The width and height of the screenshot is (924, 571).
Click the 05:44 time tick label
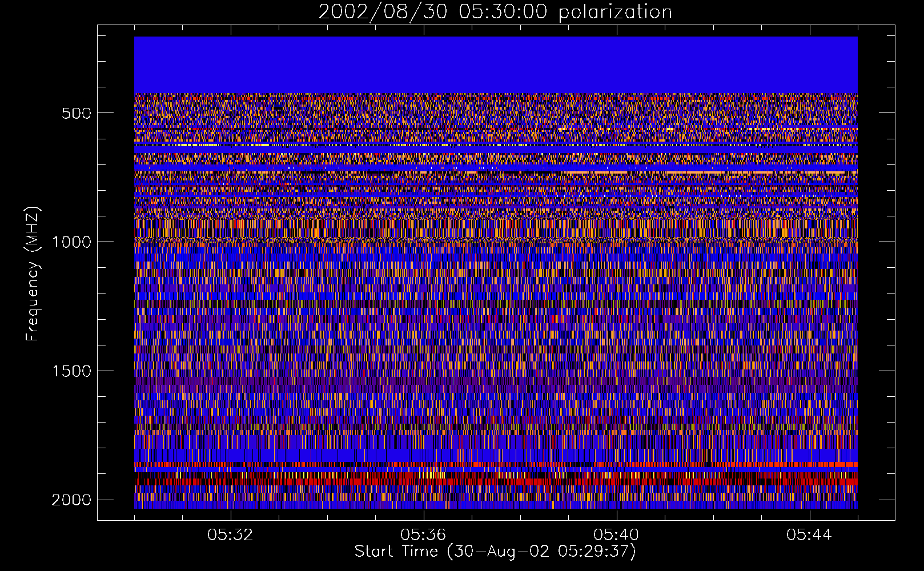tap(810, 535)
